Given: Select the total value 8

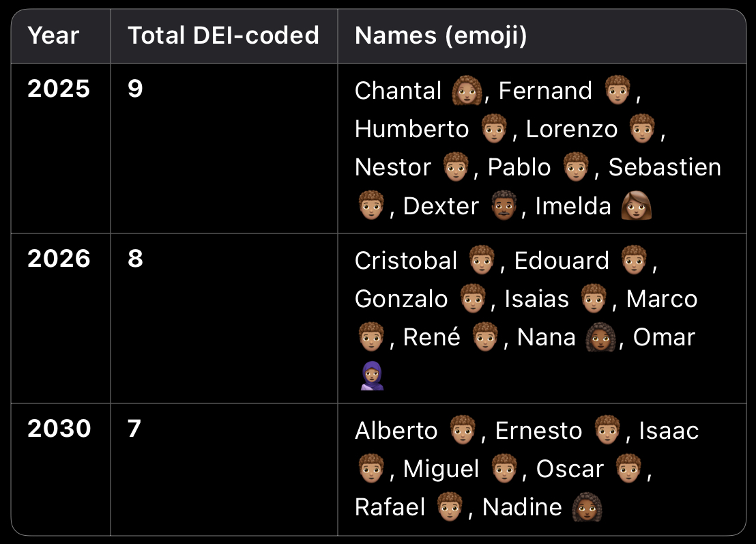Looking at the screenshot, I should (135, 259).
